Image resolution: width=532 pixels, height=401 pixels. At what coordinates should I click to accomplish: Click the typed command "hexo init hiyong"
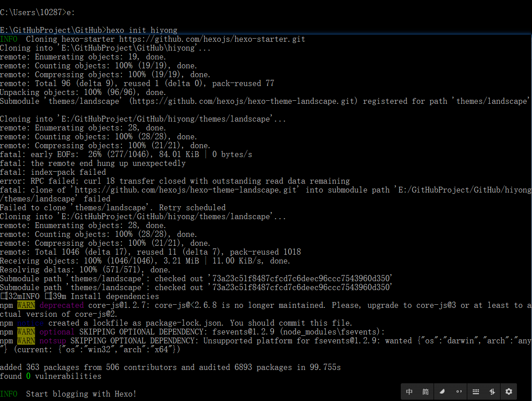(142, 30)
